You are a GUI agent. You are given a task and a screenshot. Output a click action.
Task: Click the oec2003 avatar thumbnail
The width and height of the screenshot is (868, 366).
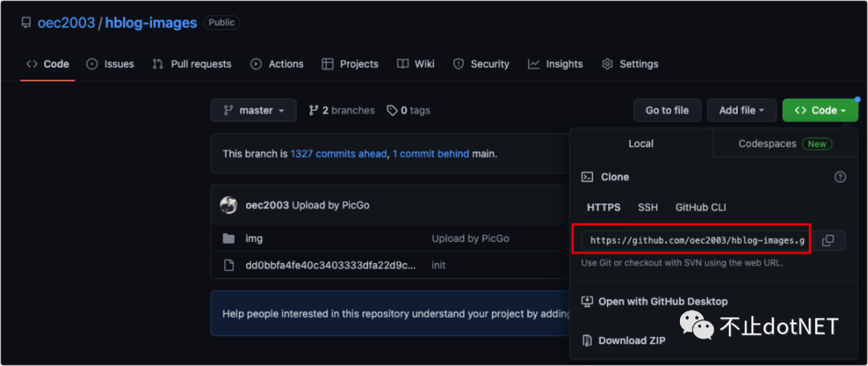coord(228,205)
